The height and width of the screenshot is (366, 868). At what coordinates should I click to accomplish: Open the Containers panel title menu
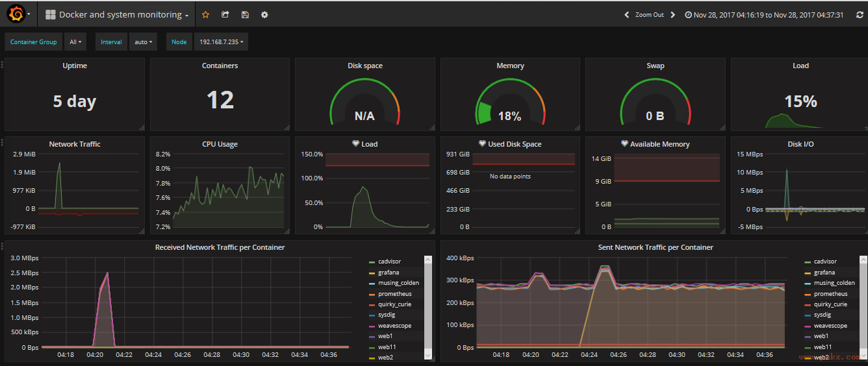point(220,66)
